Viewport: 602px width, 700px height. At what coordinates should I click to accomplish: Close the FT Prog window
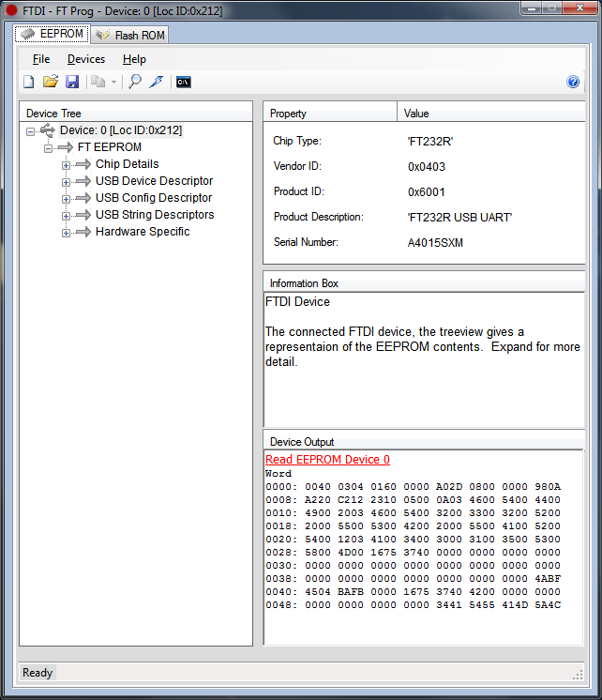(579, 8)
